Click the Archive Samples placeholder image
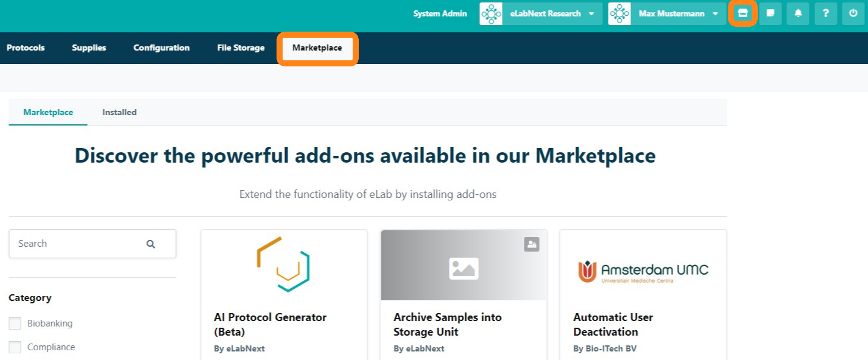The image size is (868, 360). pyautogui.click(x=464, y=265)
